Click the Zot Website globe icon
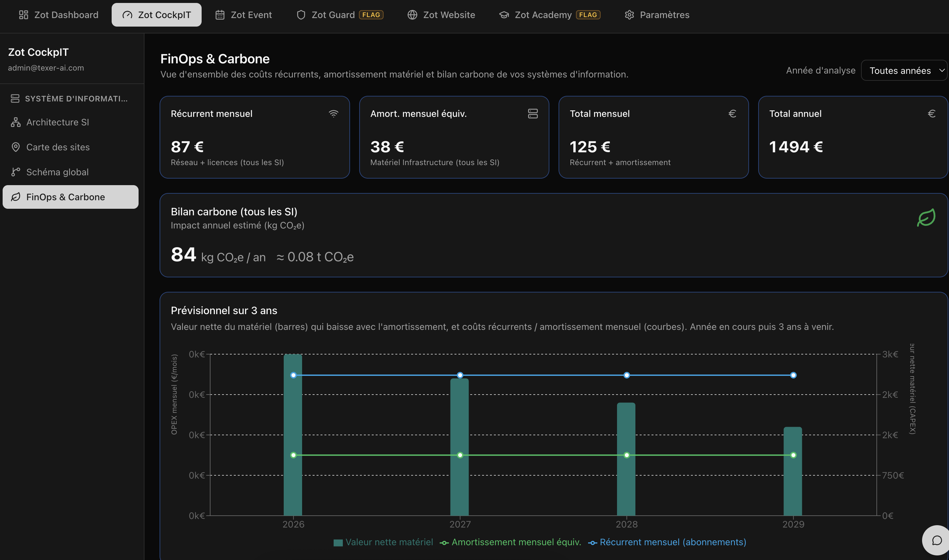 tap(412, 15)
